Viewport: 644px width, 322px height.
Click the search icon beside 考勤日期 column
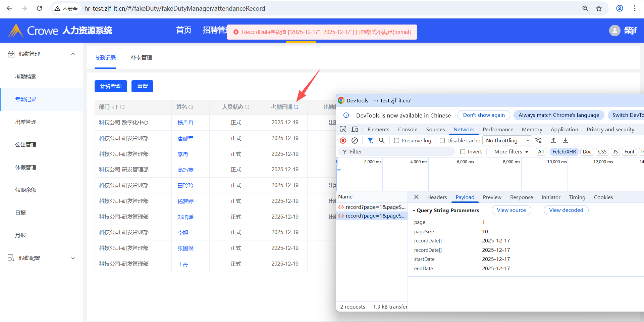click(296, 107)
